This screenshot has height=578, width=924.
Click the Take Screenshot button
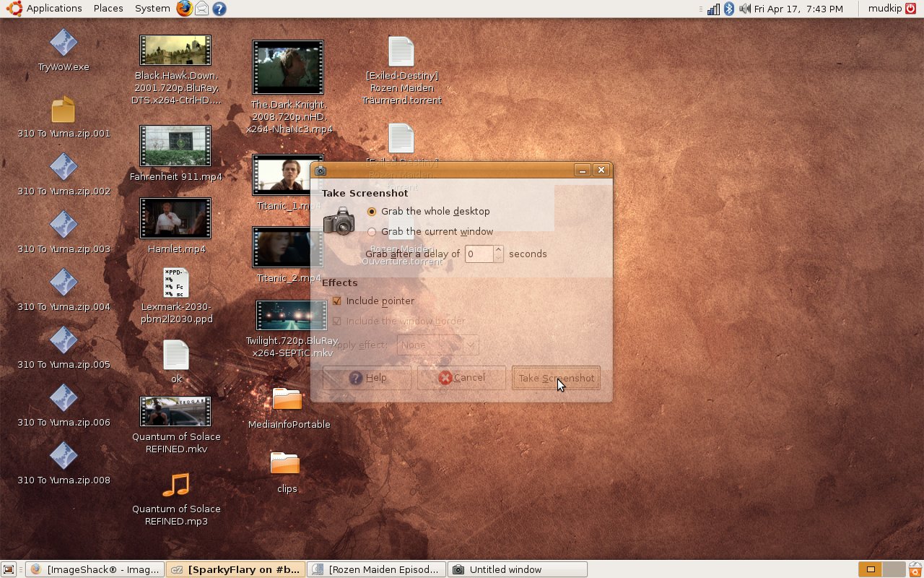click(556, 378)
